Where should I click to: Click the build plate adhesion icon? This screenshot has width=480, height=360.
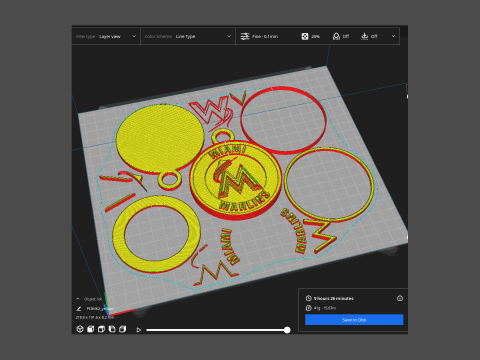coord(365,36)
